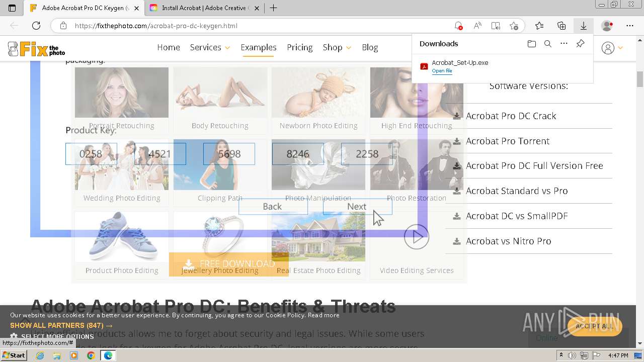Open the Windows Start menu
Image resolution: width=644 pixels, height=362 pixels.
[x=14, y=355]
